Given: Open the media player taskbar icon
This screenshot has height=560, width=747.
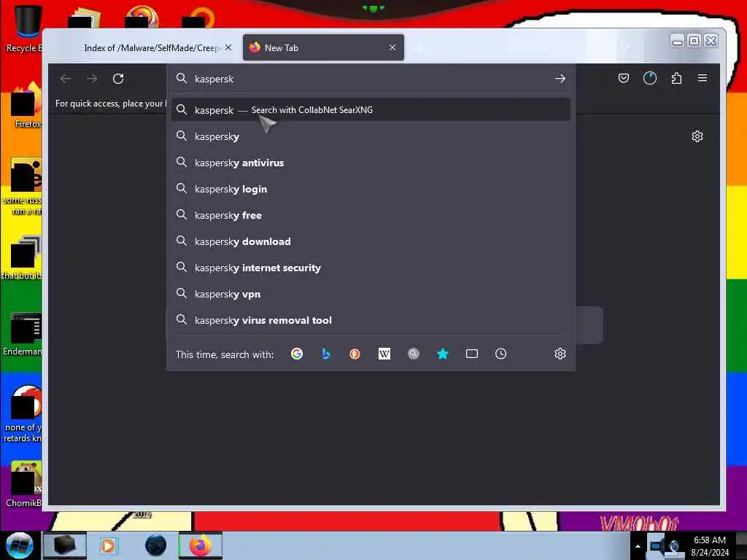Looking at the screenshot, I should coord(109,545).
